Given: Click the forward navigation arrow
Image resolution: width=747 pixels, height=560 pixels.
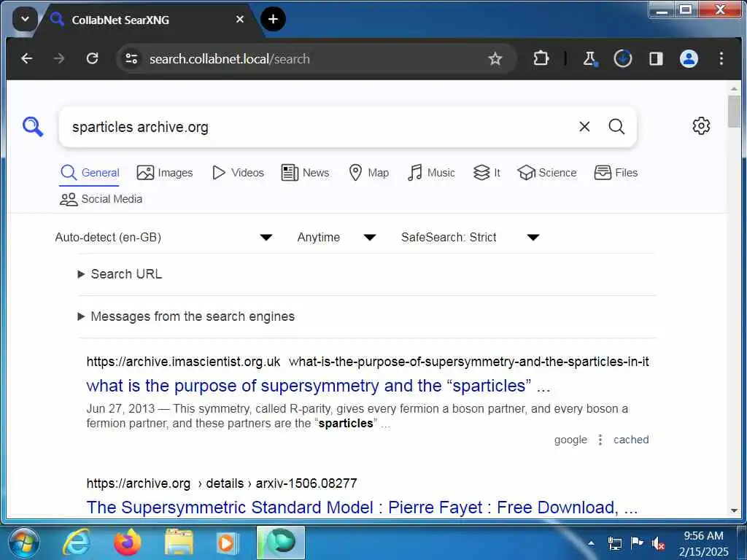Looking at the screenshot, I should tap(59, 58).
